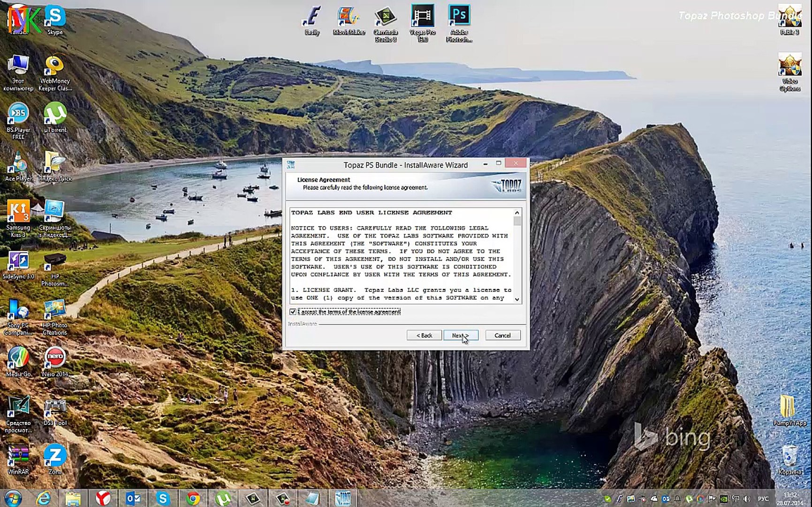812x507 pixels.
Task: Click the 'License Agreement' header text
Action: tap(324, 180)
